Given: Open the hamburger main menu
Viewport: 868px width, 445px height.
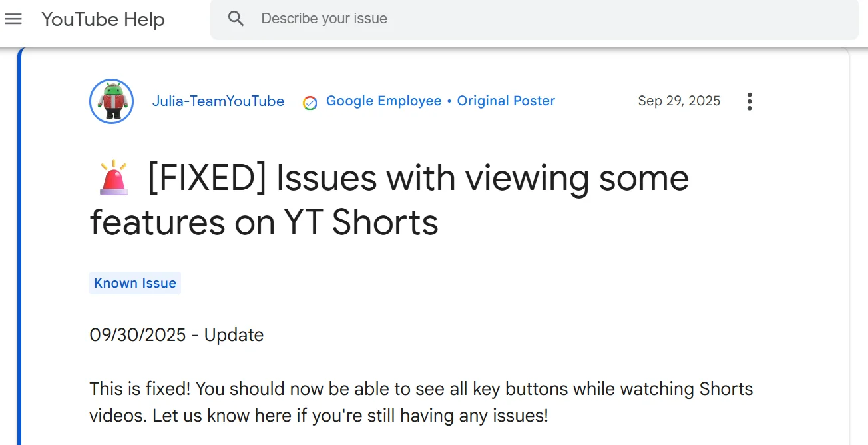Looking at the screenshot, I should pos(13,19).
